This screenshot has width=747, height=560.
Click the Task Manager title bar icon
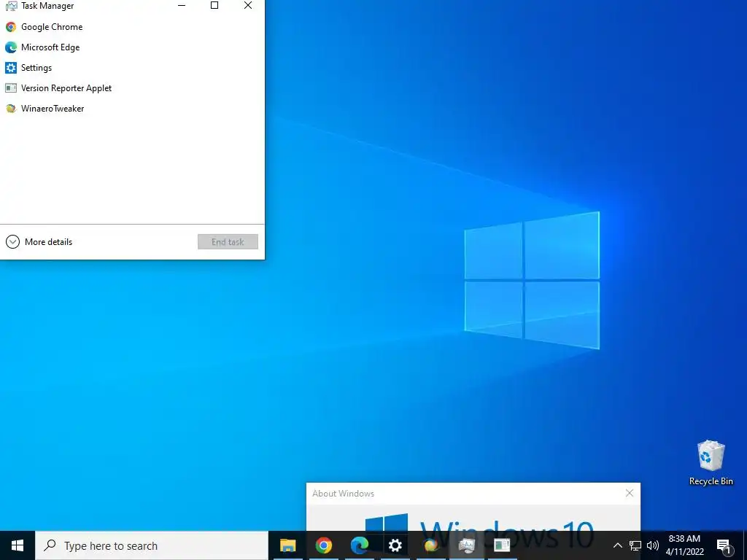(x=10, y=6)
